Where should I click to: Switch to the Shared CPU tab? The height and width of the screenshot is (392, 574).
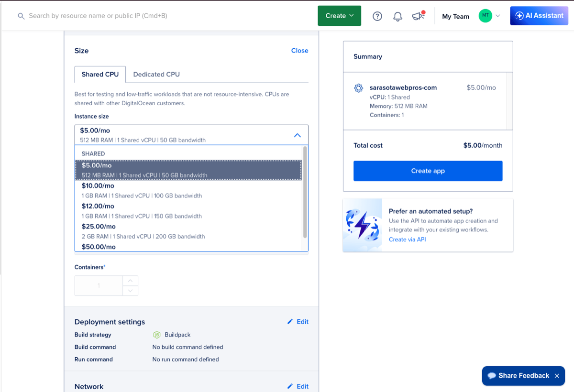point(100,75)
